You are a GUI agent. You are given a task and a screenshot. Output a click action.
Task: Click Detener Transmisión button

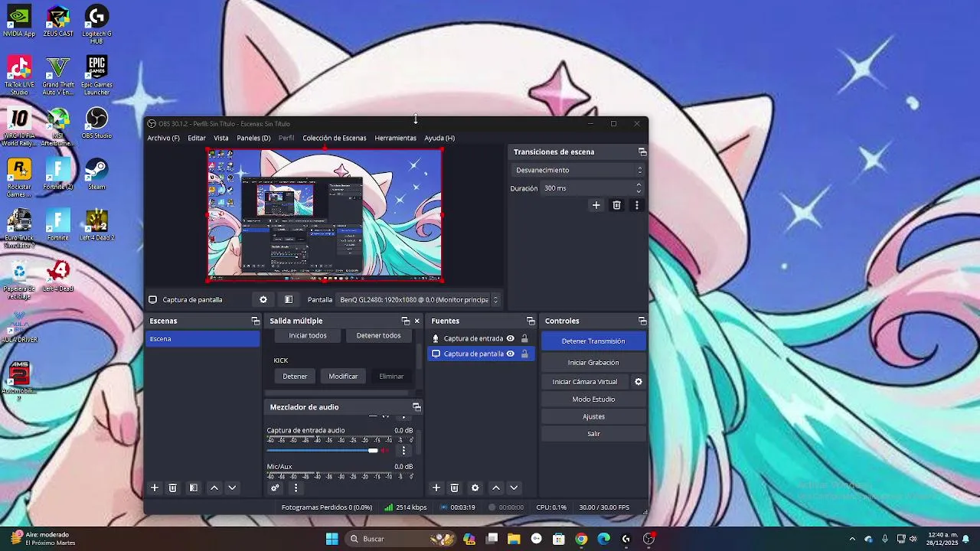pos(593,341)
